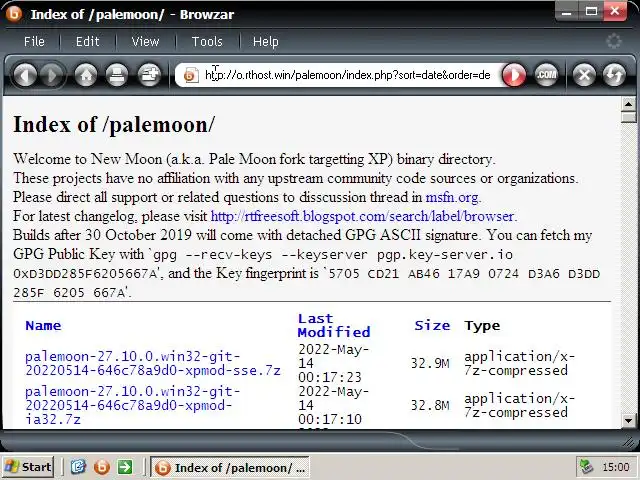
Task: Click the page icon inside address bar
Action: pyautogui.click(x=191, y=75)
